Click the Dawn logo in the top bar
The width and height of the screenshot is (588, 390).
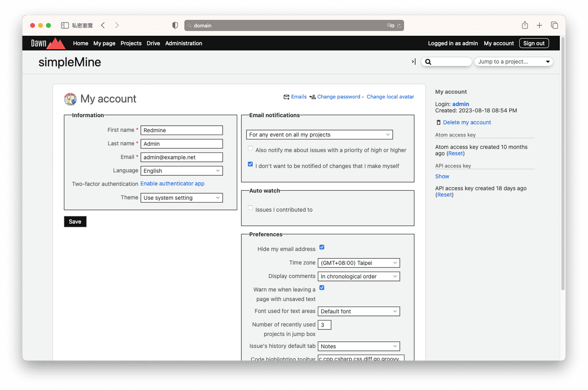(x=47, y=43)
